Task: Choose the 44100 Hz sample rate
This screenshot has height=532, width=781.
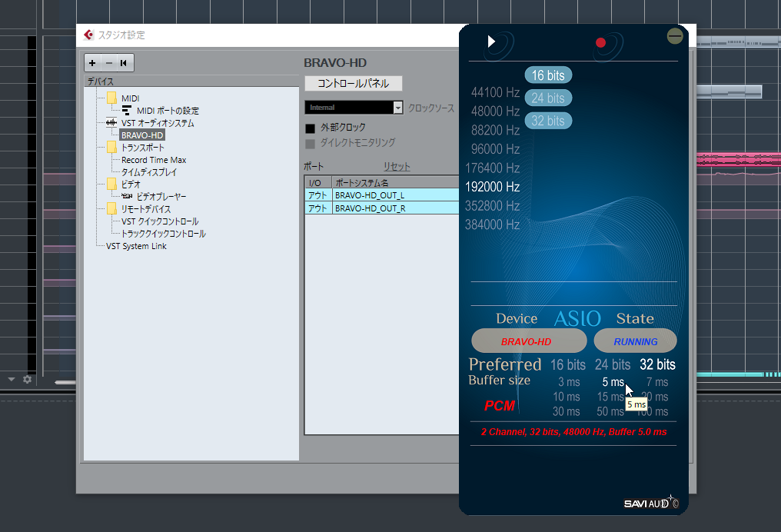Action: (495, 93)
